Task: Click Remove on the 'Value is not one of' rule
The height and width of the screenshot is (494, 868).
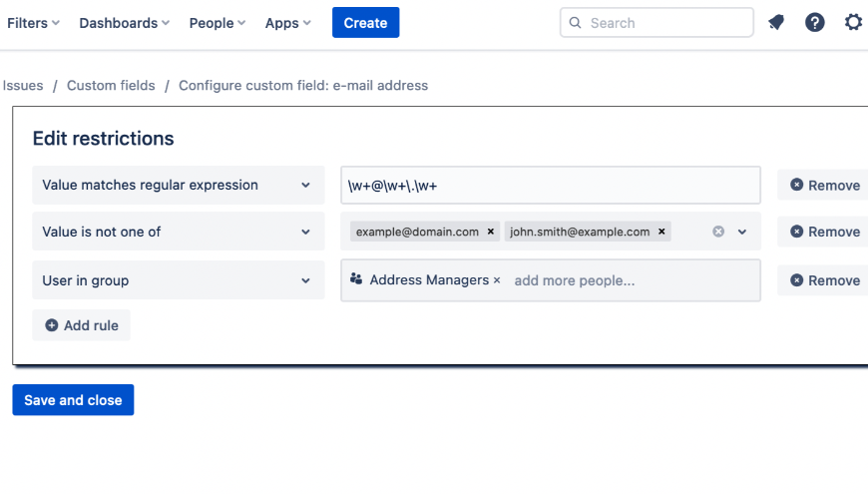Action: point(824,232)
